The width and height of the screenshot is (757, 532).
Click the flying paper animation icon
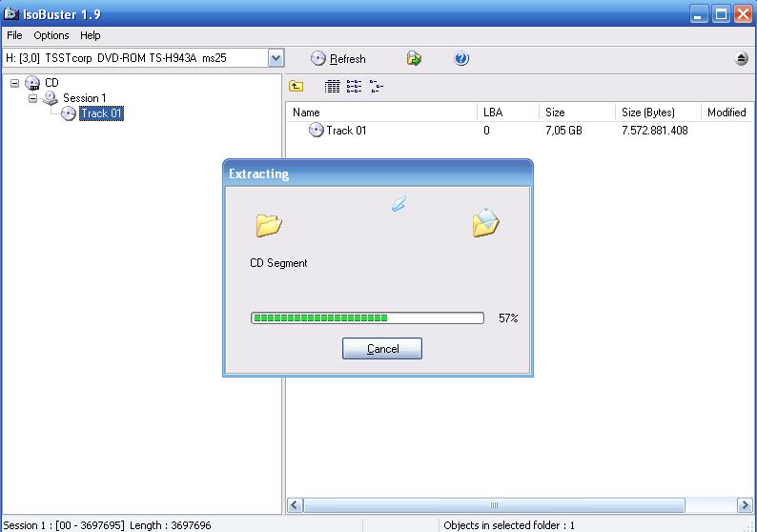tap(399, 204)
